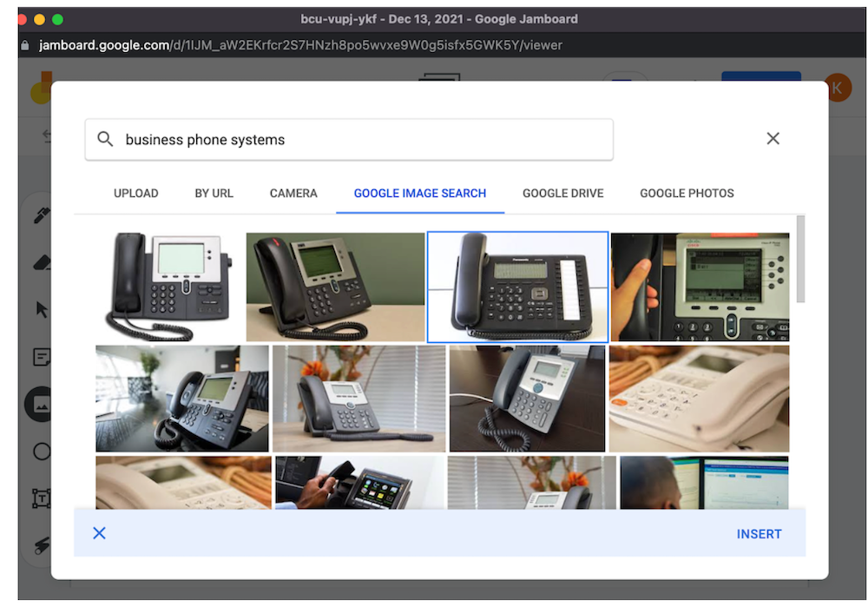868x607 pixels.
Task: Select the selected Panasonic phone thumbnail
Action: 517,287
